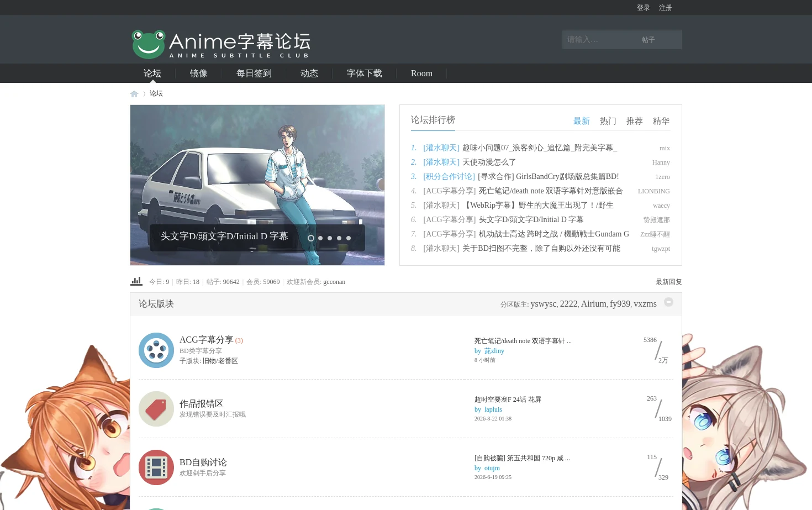Open the 作品报错区 red tag icon
Viewport: 812px width, 510px height.
coord(156,409)
